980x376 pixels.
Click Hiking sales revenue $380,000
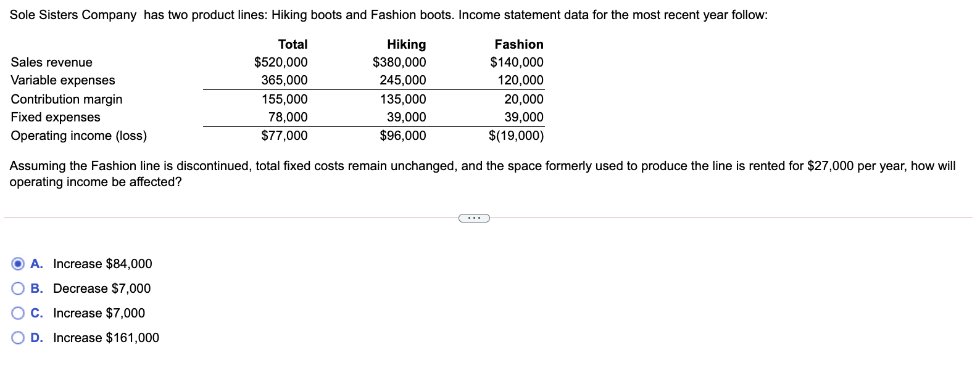coord(399,62)
